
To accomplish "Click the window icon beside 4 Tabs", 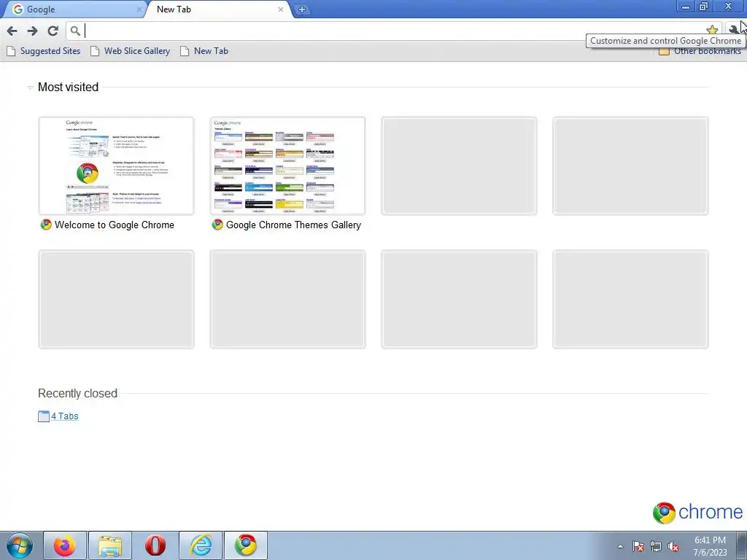I will pos(43,416).
